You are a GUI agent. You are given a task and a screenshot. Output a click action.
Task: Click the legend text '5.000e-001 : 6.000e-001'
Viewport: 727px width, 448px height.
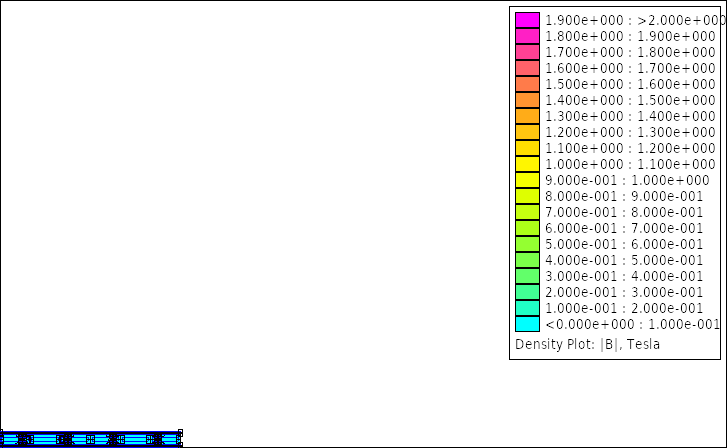(624, 244)
